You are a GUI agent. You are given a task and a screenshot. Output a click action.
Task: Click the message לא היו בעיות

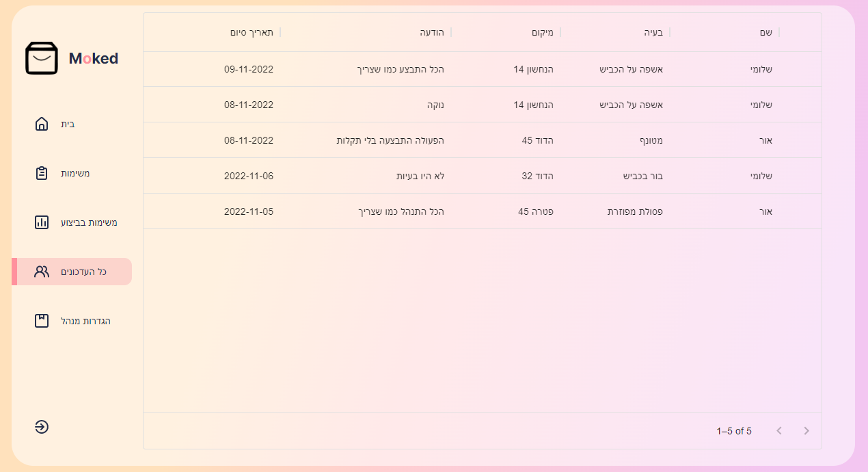pyautogui.click(x=420, y=176)
